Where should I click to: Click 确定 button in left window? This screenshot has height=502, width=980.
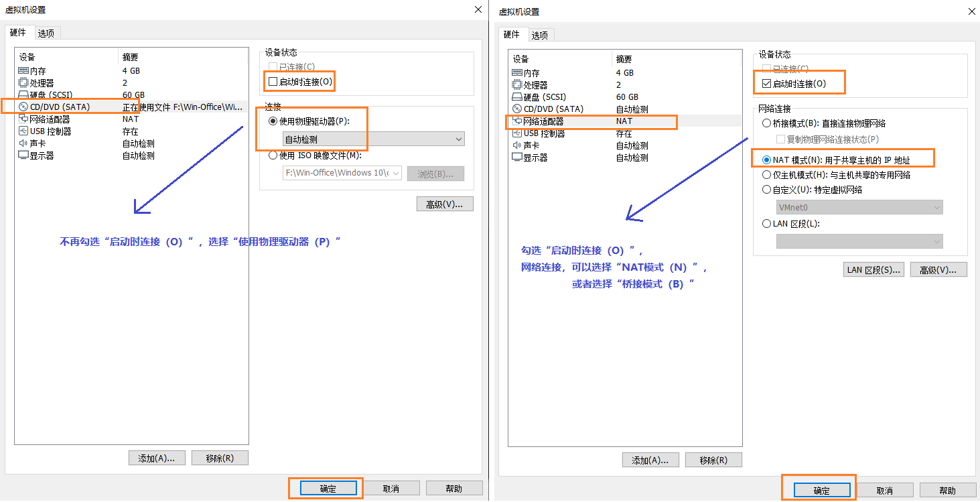(328, 489)
